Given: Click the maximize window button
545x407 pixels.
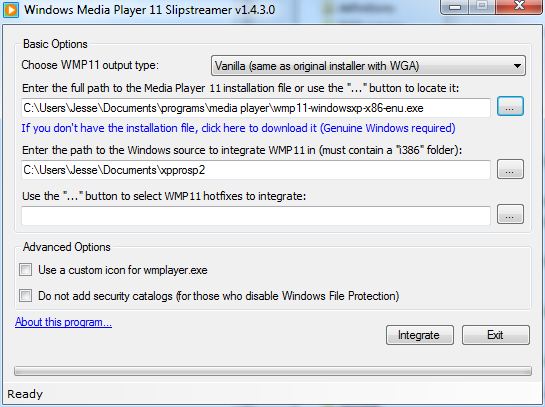Looking at the screenshot, I should pos(482,6).
